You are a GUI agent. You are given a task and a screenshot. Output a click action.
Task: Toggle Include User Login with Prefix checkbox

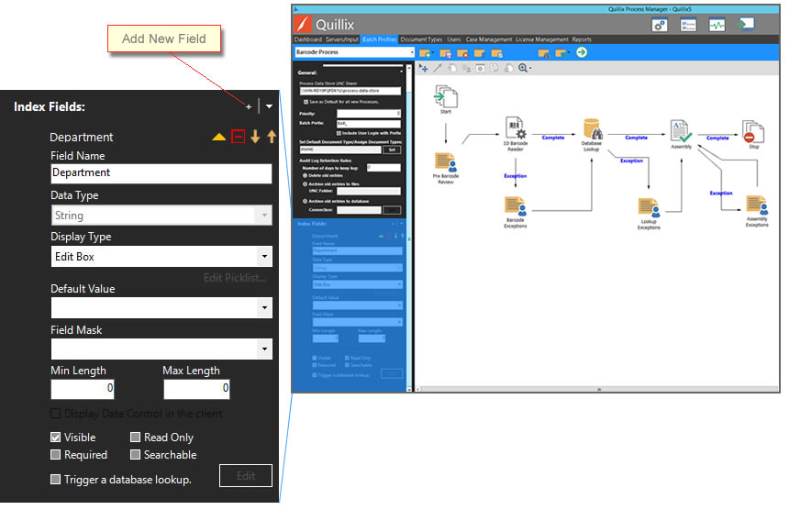point(339,133)
